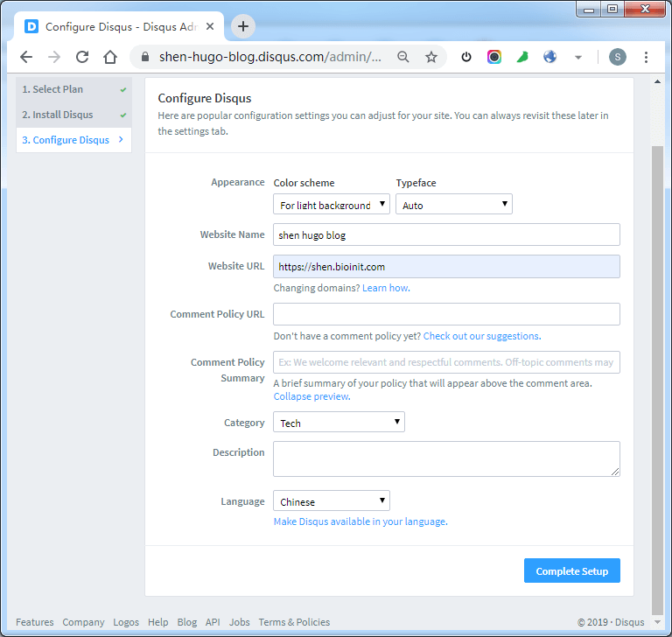Image resolution: width=672 pixels, height=637 pixels.
Task: Open the Help footer link
Action: point(158,622)
